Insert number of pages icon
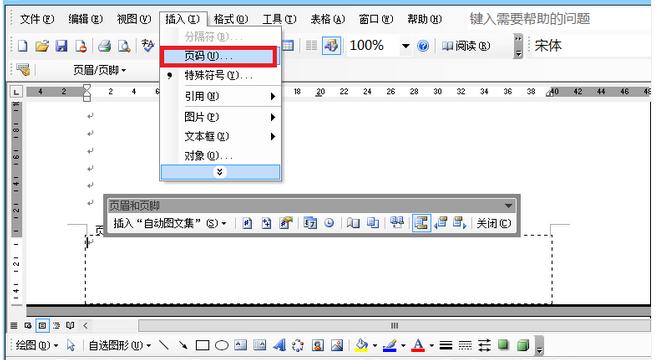Image resolution: width=656 pixels, height=360 pixels. click(x=266, y=224)
